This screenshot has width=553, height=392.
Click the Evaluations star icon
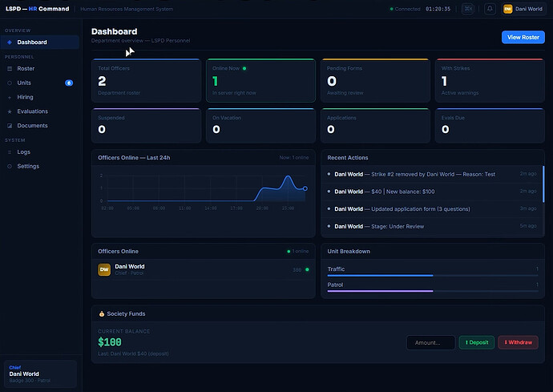(x=10, y=111)
